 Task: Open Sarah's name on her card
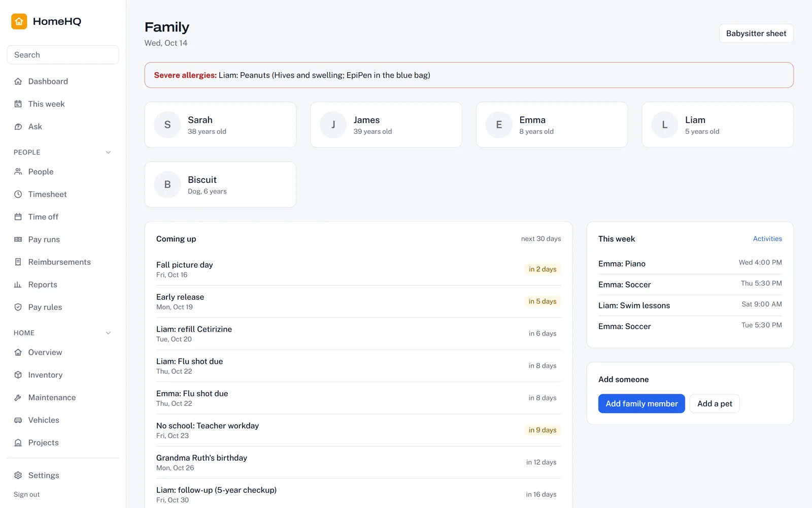[x=200, y=120]
